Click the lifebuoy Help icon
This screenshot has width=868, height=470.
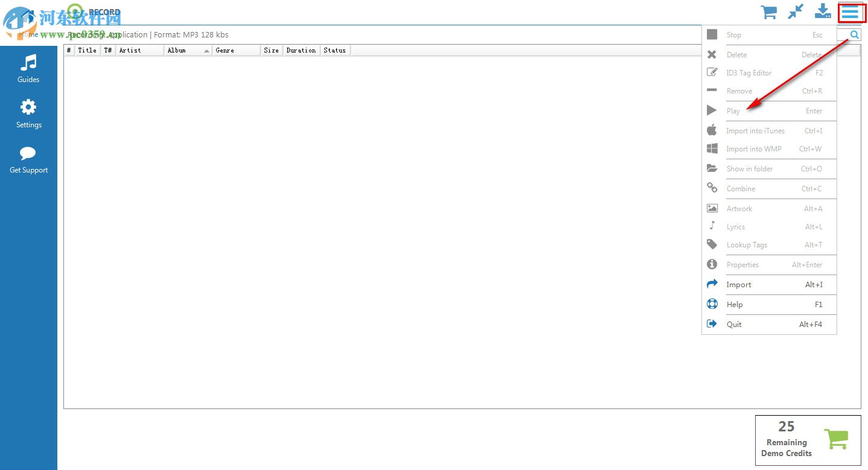coord(712,304)
